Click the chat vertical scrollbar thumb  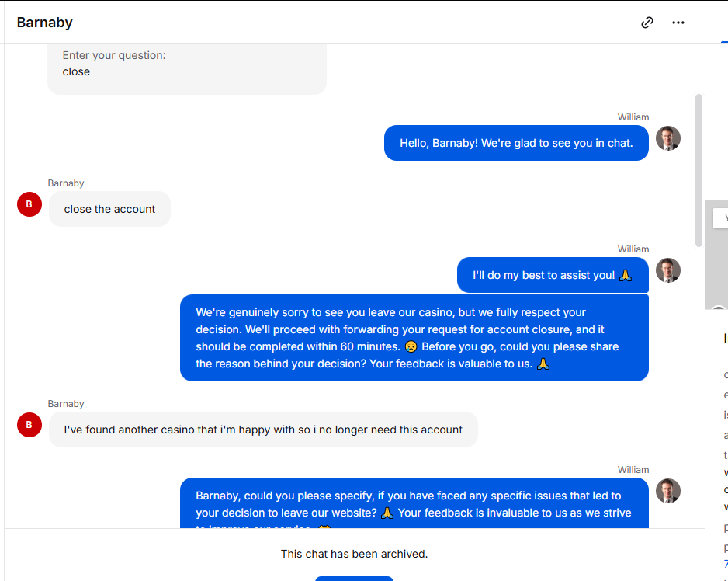point(699,170)
